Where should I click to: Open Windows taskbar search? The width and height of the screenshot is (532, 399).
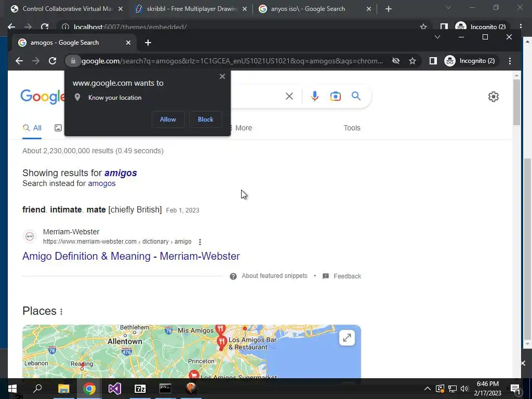[37, 389]
